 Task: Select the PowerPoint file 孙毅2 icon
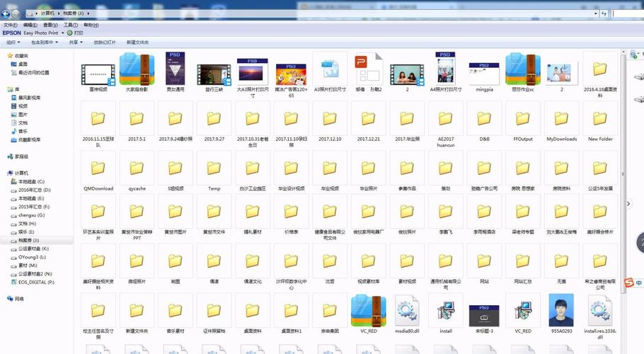[369, 69]
